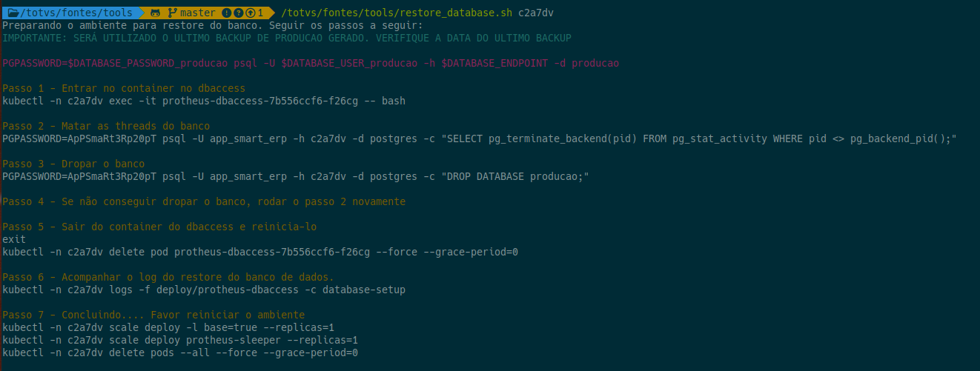This screenshot has height=371, width=980.
Task: Click the question mark git status icon
Action: pyautogui.click(x=237, y=13)
